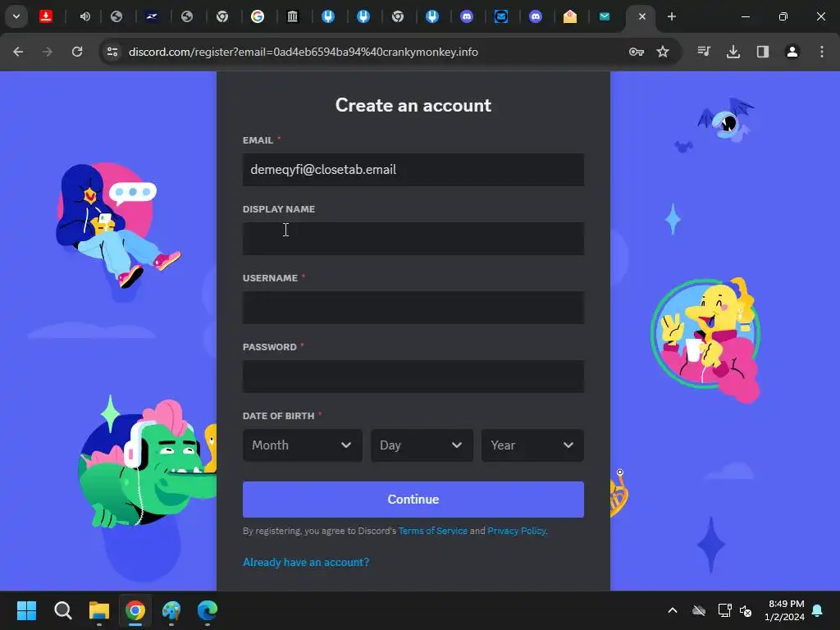Switch to the tab playing audio

[84, 16]
